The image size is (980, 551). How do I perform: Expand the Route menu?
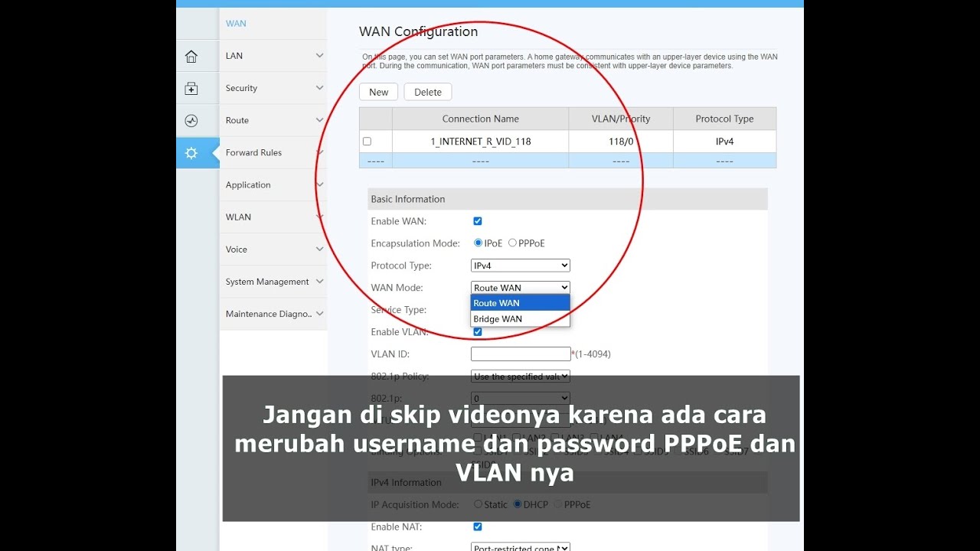pyautogui.click(x=273, y=120)
